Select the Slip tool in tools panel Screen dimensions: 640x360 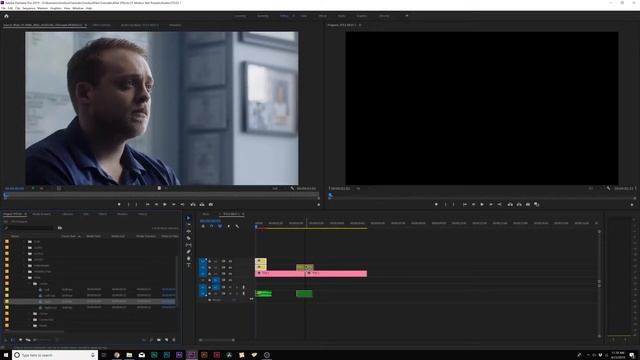pos(189,245)
